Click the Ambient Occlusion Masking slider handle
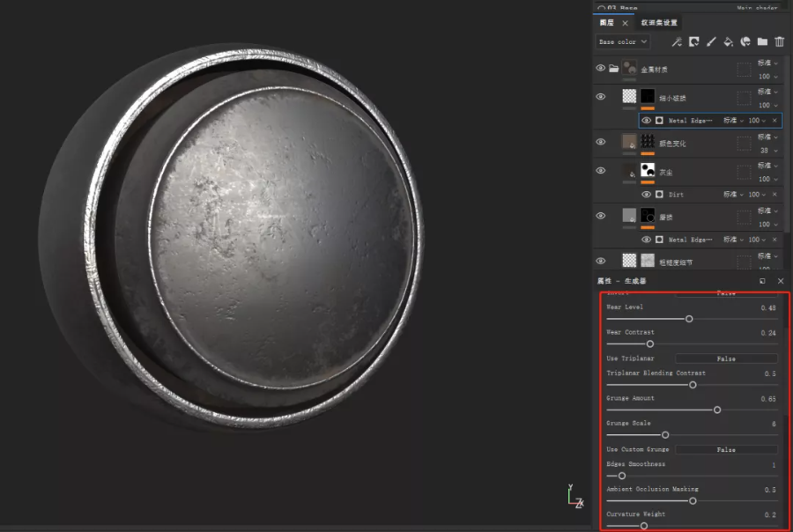793x532 pixels. pyautogui.click(x=693, y=501)
